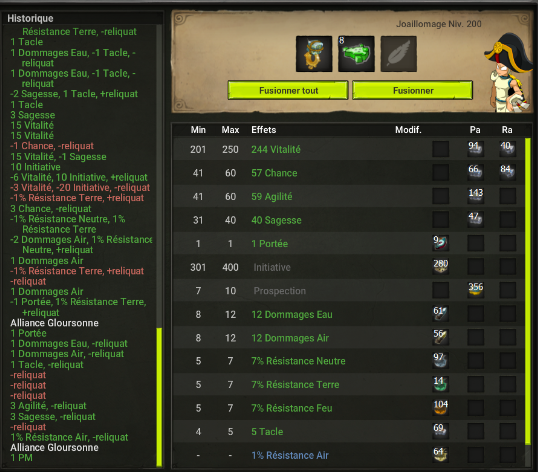Pick the Prospection Pa rune showing 356
This screenshot has width=538, height=472.
pyautogui.click(x=476, y=290)
